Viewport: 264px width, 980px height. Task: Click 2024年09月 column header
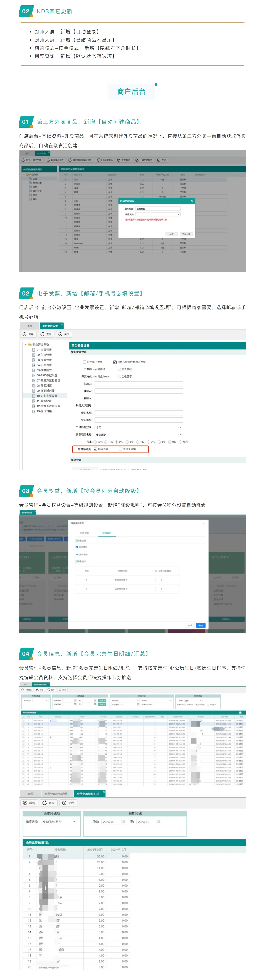(x=95, y=849)
